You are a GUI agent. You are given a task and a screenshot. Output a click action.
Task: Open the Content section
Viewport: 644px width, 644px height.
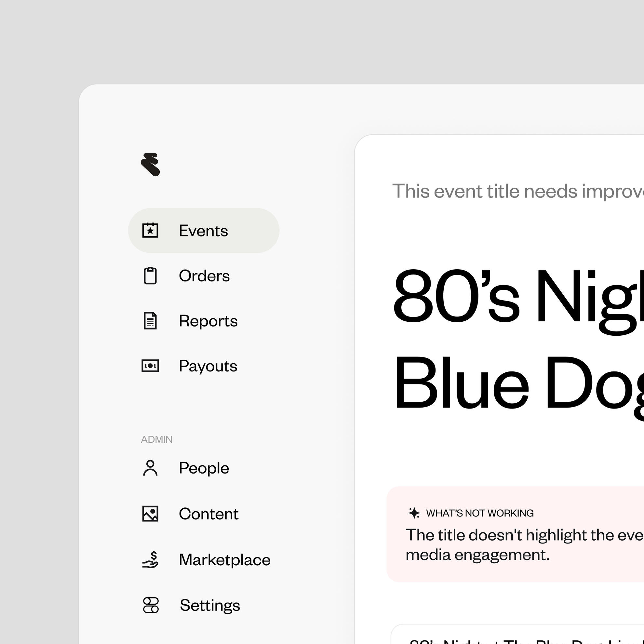(x=209, y=513)
